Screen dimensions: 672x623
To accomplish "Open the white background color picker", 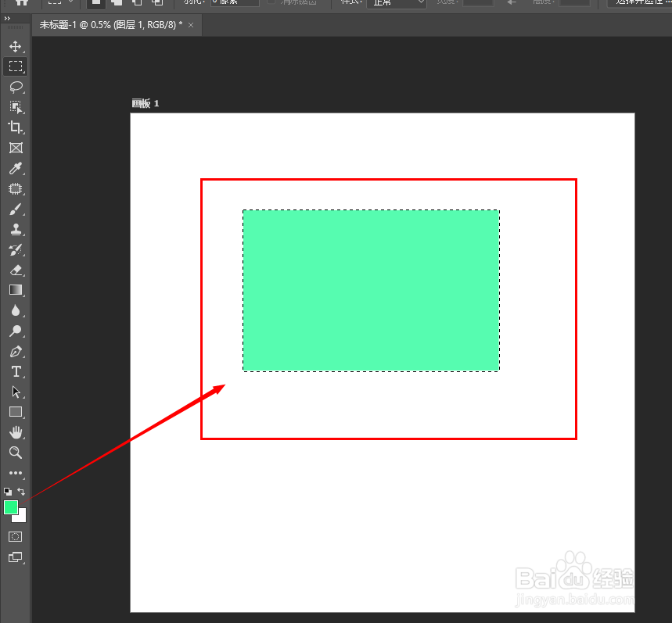I will [22, 518].
